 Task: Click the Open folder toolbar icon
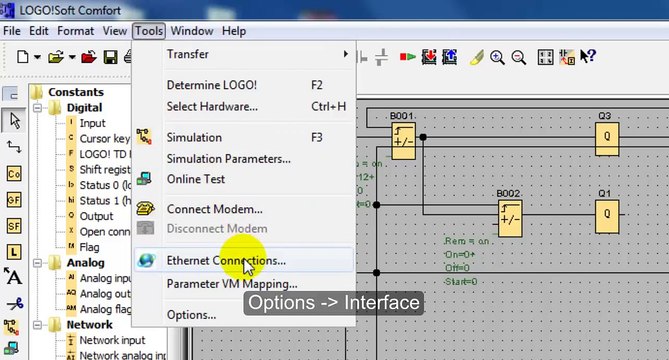pyautogui.click(x=55, y=57)
